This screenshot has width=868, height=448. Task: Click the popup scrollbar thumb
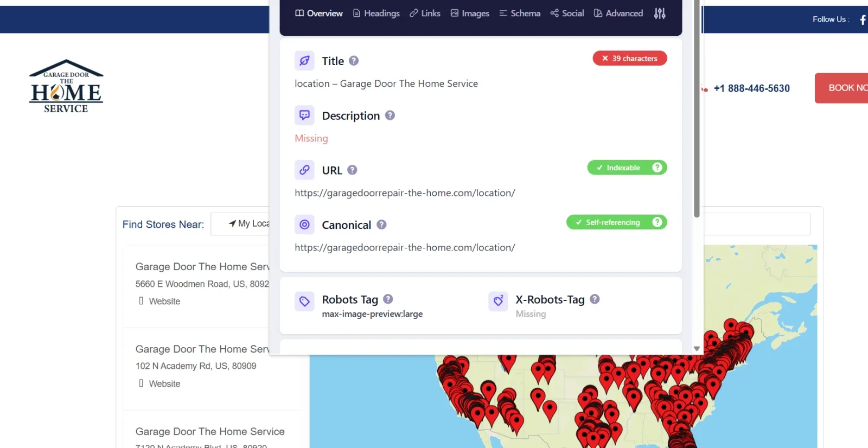[x=697, y=108]
